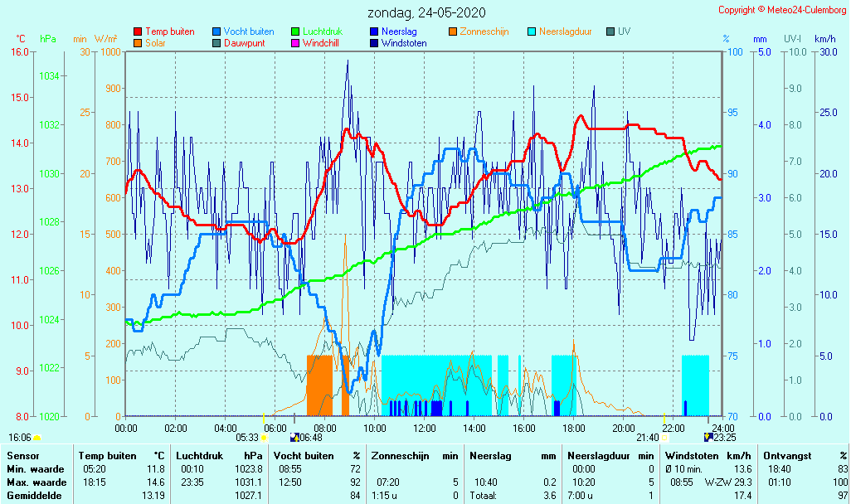Click the Luchtdruk hPa table column header
The height and width of the screenshot is (504, 851).
[x=218, y=456]
